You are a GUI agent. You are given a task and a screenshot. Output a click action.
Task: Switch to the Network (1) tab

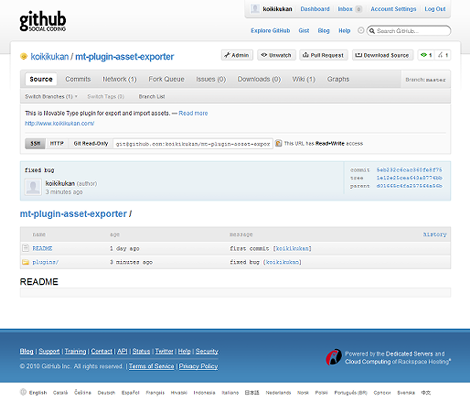[x=119, y=79]
